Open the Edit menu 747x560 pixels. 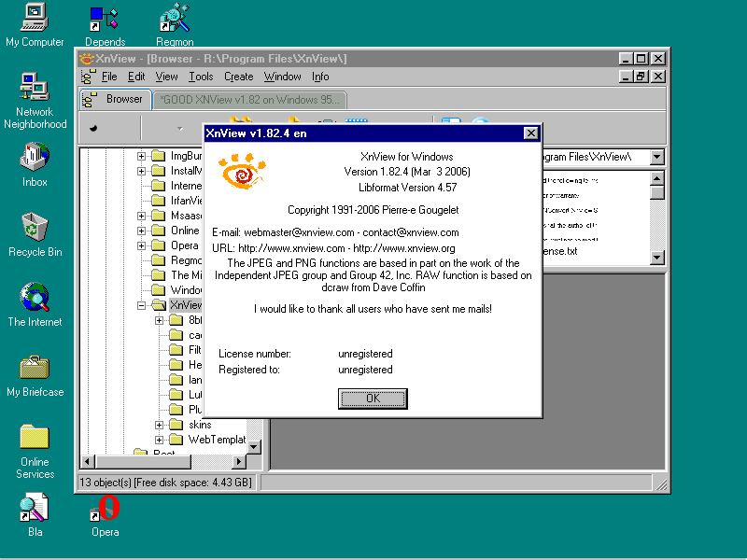136,77
